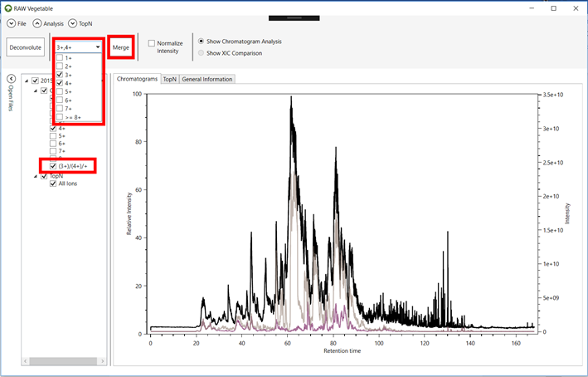
Task: Click the Deconvolute button
Action: coord(26,47)
